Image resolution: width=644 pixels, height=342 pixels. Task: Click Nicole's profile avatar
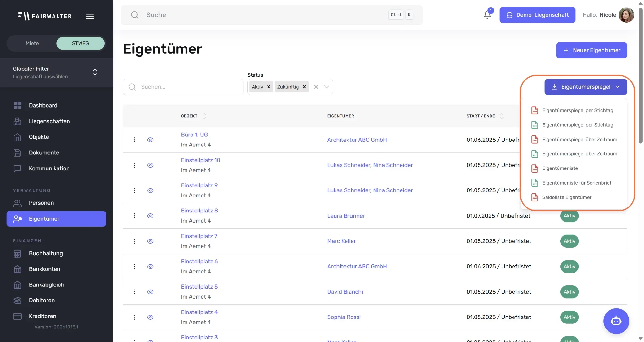click(x=626, y=15)
